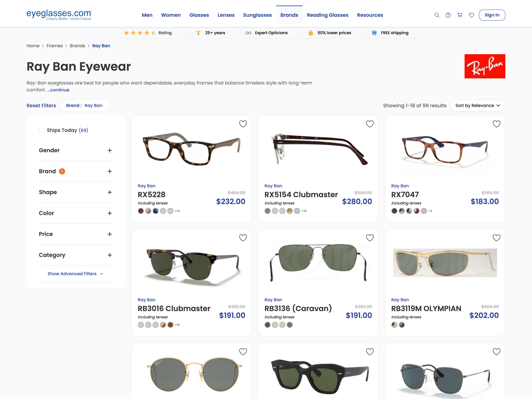532x399 pixels.
Task: Select the gold swatch for RB3119M OLYMPIAN
Action: (394, 325)
